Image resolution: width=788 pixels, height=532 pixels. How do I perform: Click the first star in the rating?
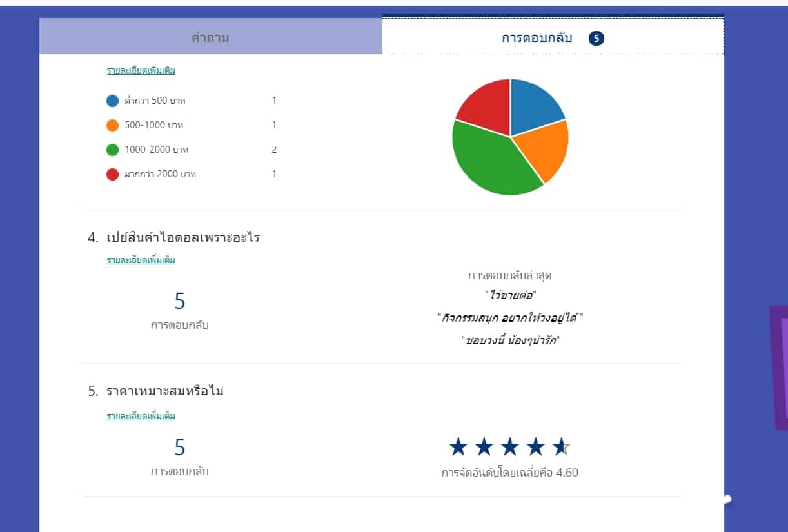tap(458, 446)
